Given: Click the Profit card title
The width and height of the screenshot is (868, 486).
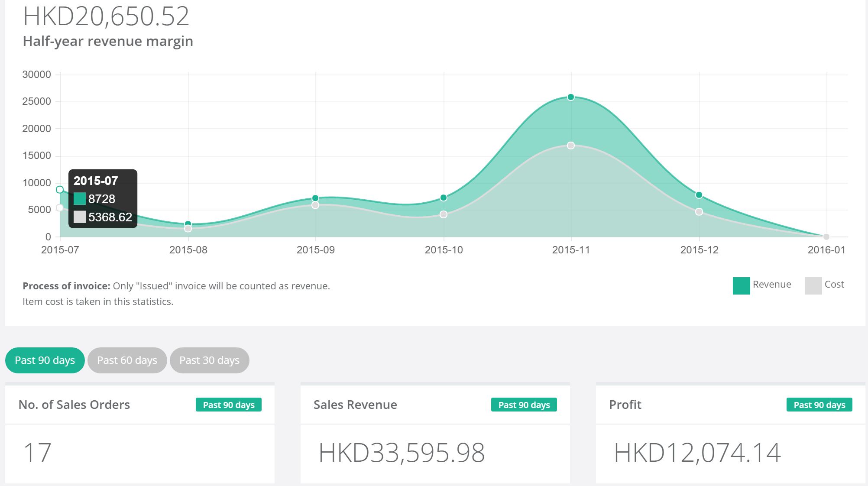Looking at the screenshot, I should point(625,405).
